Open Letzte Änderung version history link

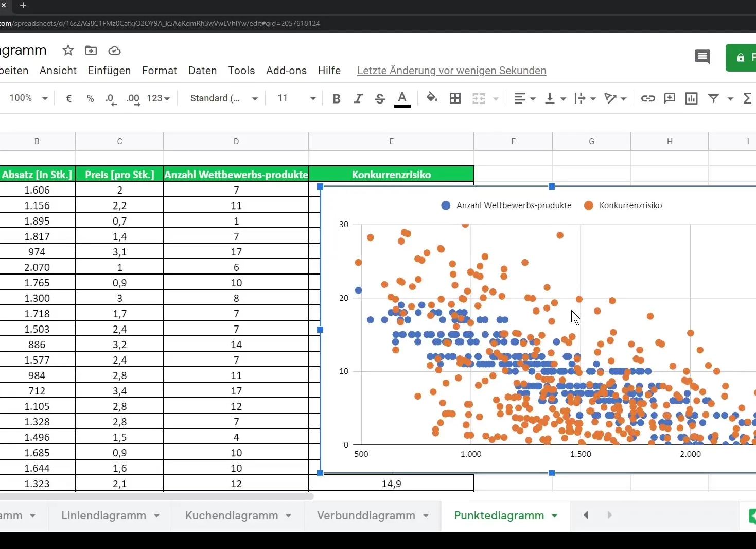451,71
